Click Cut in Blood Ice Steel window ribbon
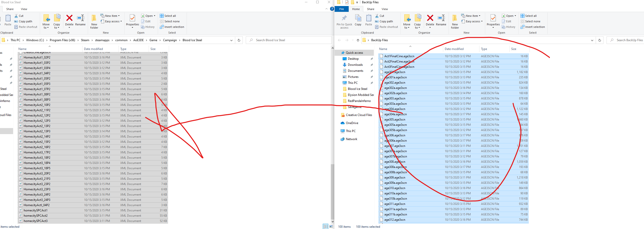 pos(19,16)
